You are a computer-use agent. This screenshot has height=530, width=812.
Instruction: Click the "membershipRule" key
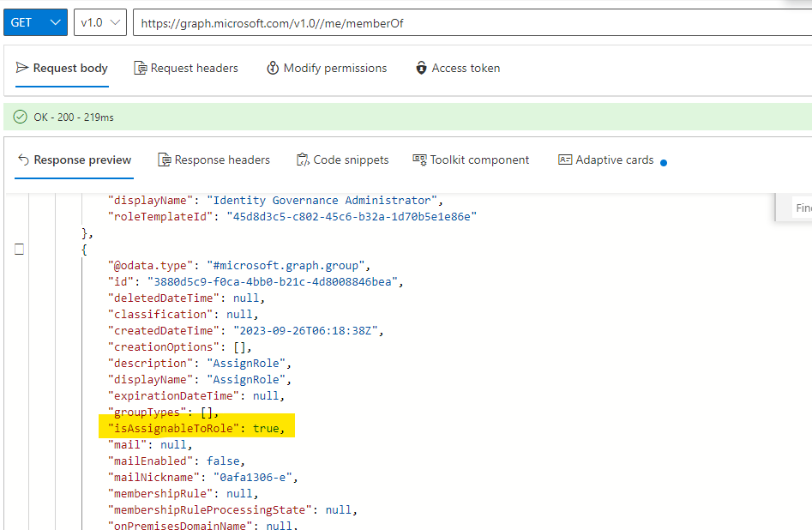(160, 494)
